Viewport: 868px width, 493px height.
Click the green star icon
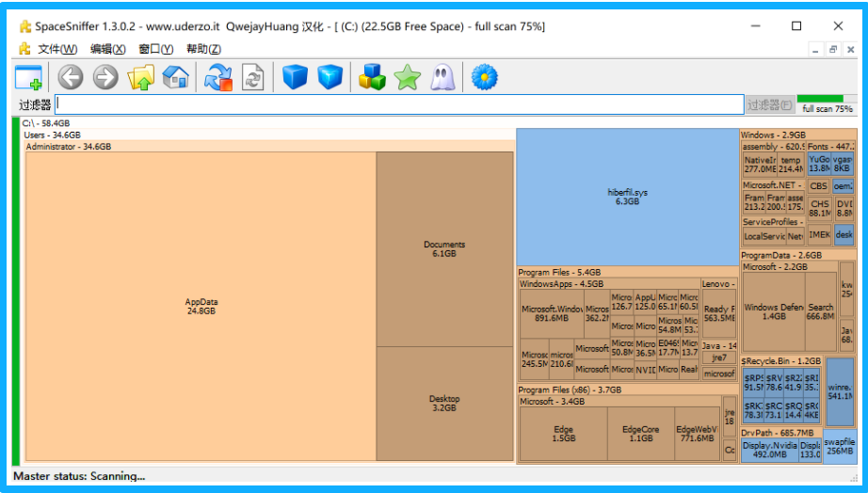coord(407,77)
